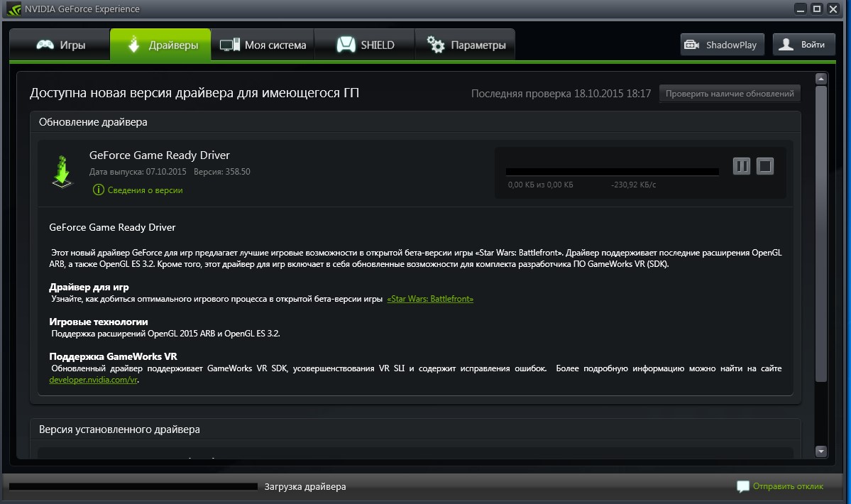Stop the driver download
Viewport: 851px width, 504px height.
[x=764, y=166]
